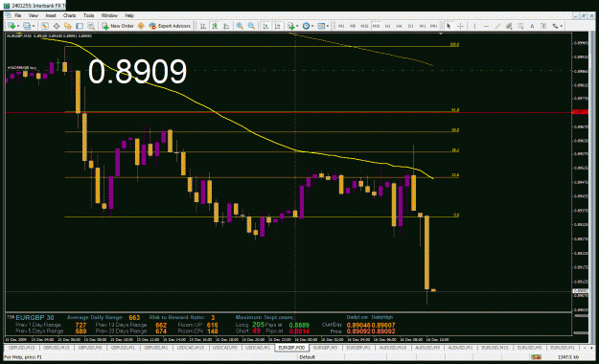Open the Profiles icon
The image size is (599, 364).
pyautogui.click(x=27, y=26)
